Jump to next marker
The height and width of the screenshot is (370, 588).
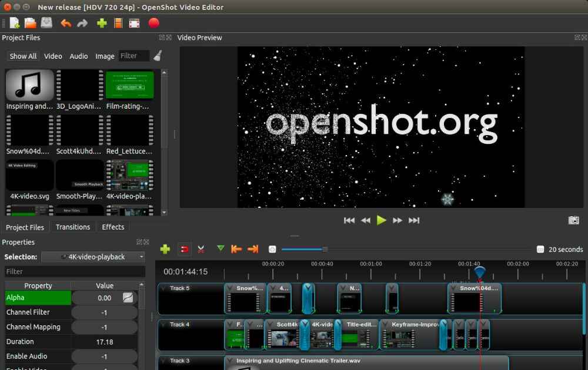253,249
